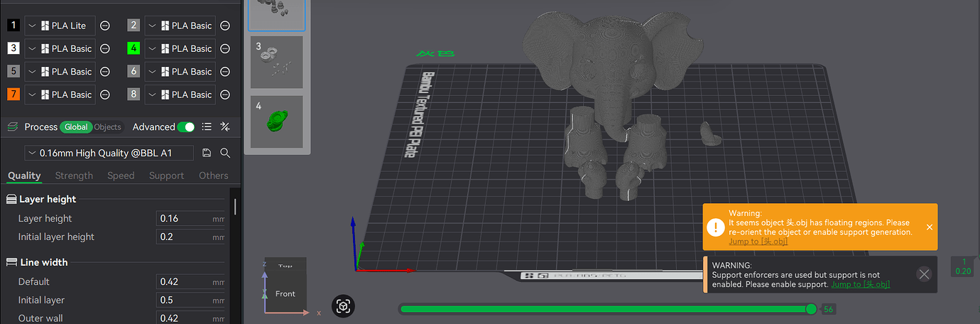The width and height of the screenshot is (980, 324).
Task: Click the Outer wall line width field
Action: pos(191,318)
